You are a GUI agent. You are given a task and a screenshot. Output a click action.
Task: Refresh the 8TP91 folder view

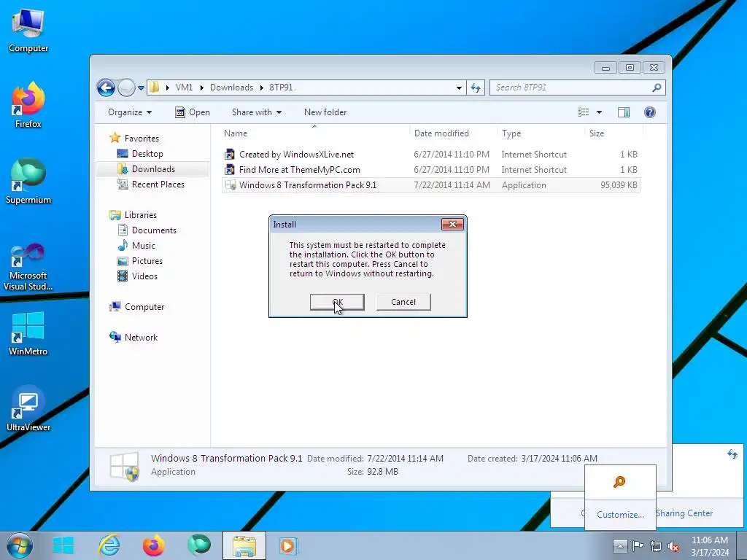pos(476,87)
